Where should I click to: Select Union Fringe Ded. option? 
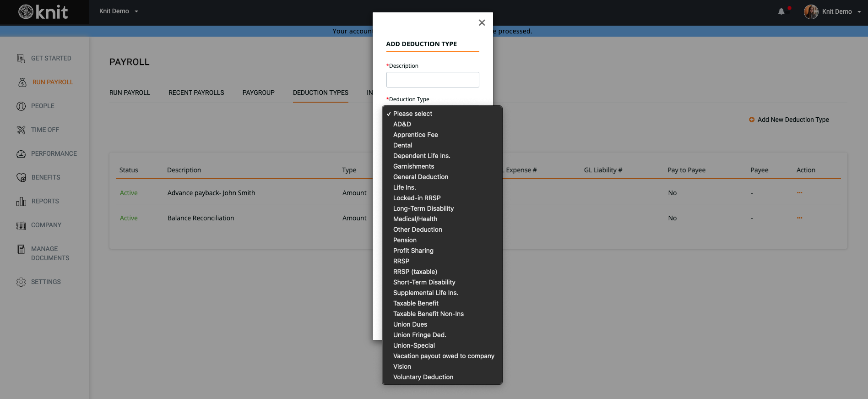tap(442, 335)
